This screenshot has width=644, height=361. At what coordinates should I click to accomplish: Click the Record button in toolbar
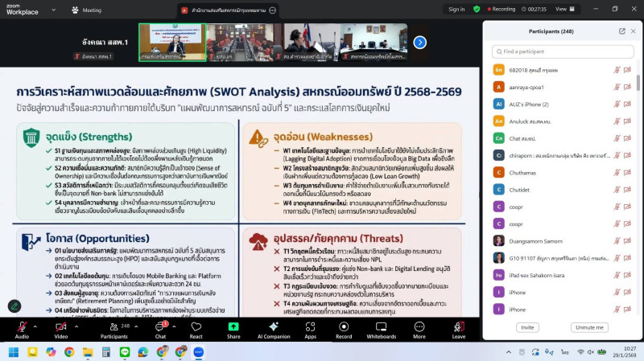(344, 330)
